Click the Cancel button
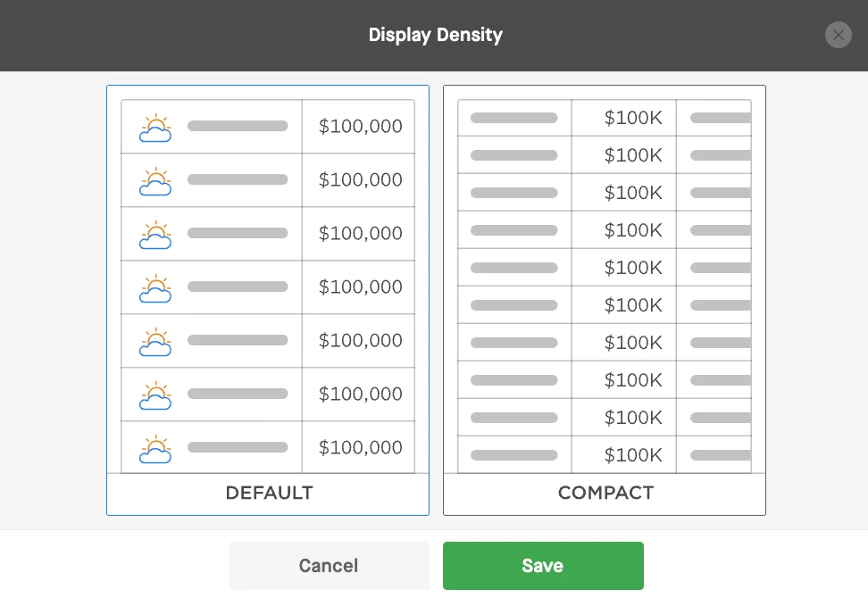 pos(329,565)
